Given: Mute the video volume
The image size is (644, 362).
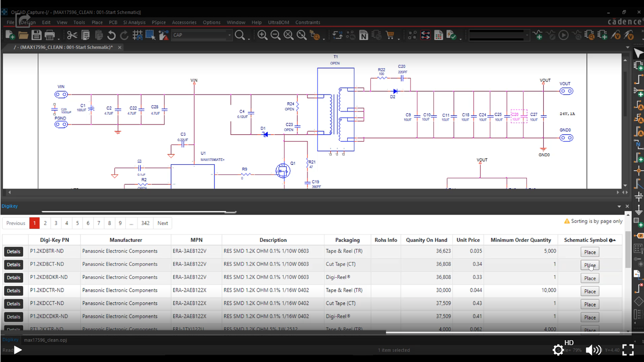Looking at the screenshot, I should (593, 350).
